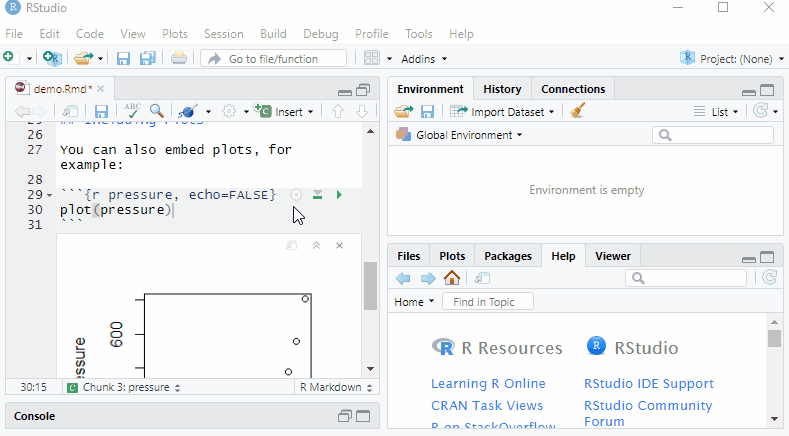789x436 pixels.
Task: Save all open documents icon
Action: coord(147,58)
